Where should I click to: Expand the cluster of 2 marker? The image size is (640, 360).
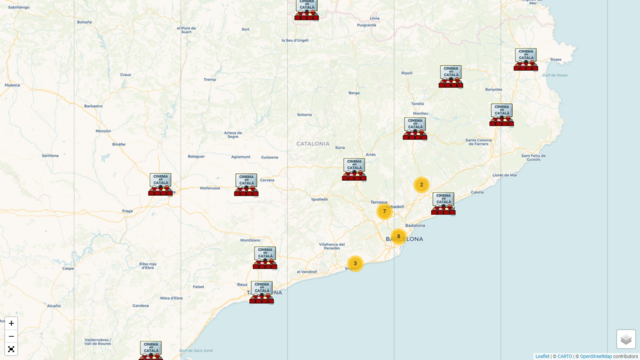click(x=422, y=185)
